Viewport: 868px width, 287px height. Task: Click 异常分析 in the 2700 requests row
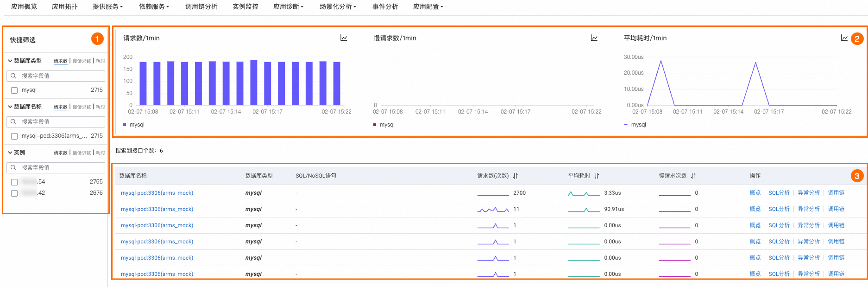(809, 193)
